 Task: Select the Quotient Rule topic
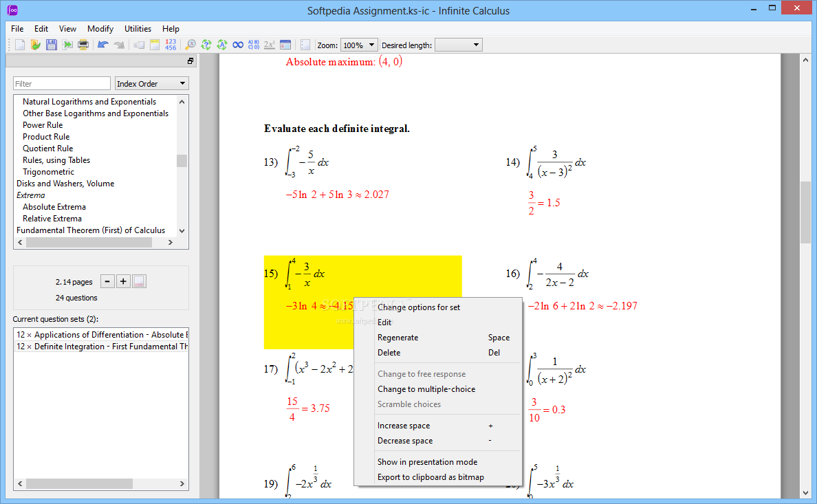pyautogui.click(x=47, y=148)
